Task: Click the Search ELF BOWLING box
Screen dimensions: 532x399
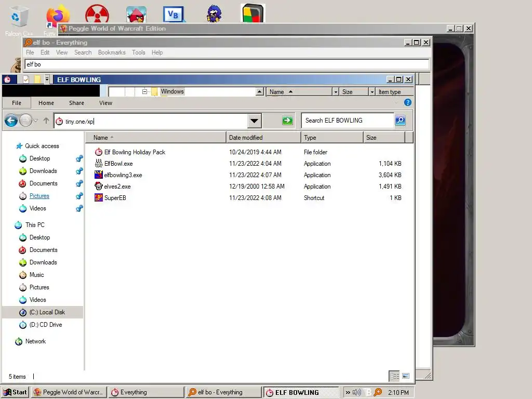Action: tap(348, 121)
